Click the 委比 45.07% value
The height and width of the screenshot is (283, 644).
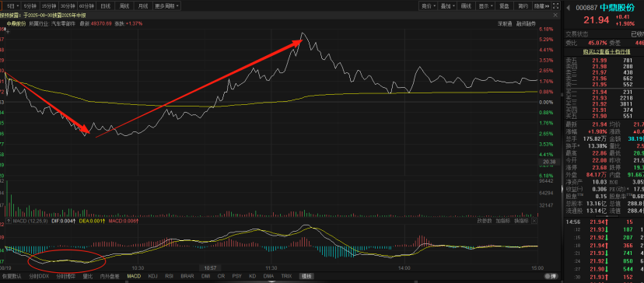coord(597,42)
